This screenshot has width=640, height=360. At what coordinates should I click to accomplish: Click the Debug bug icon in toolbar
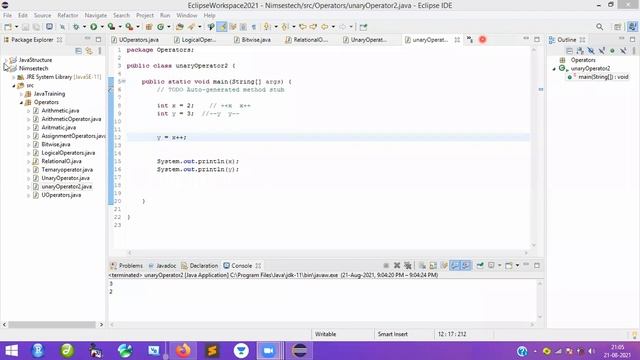[76, 27]
